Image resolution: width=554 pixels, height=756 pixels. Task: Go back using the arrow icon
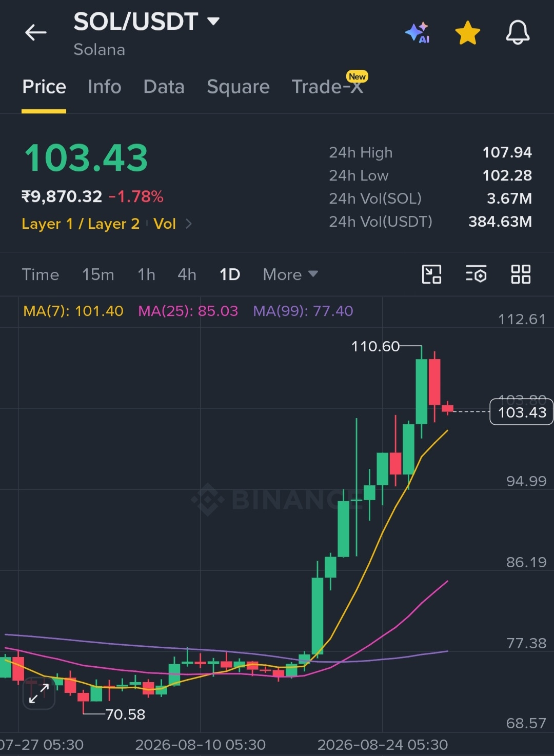point(36,33)
